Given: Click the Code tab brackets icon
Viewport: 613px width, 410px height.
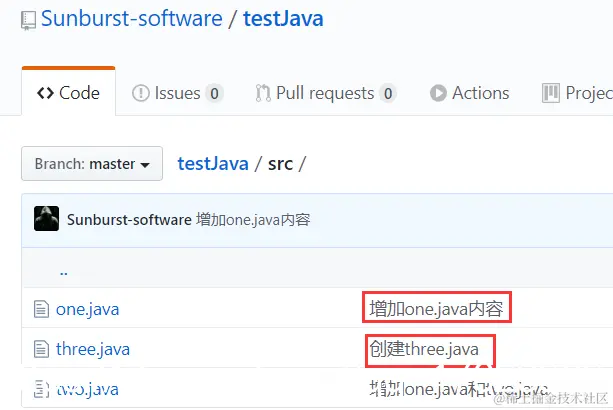Looking at the screenshot, I should click(x=45, y=93).
